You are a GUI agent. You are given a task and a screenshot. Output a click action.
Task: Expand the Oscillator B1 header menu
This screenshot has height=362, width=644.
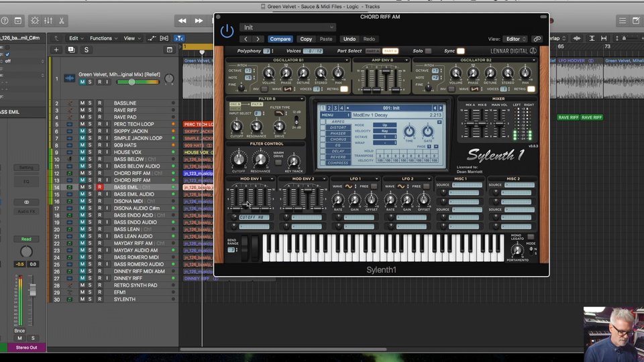tap(347, 60)
